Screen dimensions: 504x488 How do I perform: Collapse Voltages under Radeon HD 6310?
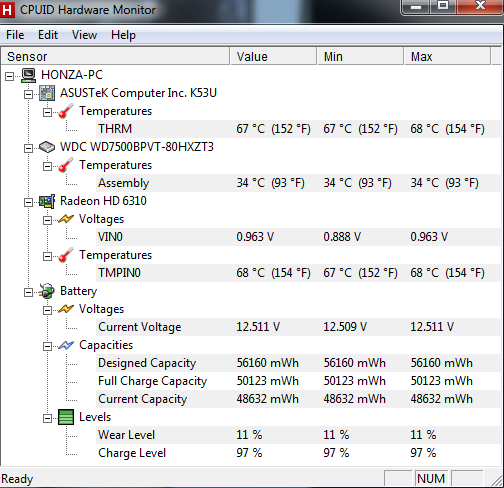47,221
